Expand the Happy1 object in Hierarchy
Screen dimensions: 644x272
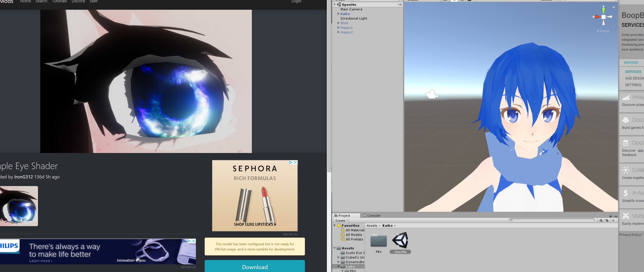tap(339, 28)
